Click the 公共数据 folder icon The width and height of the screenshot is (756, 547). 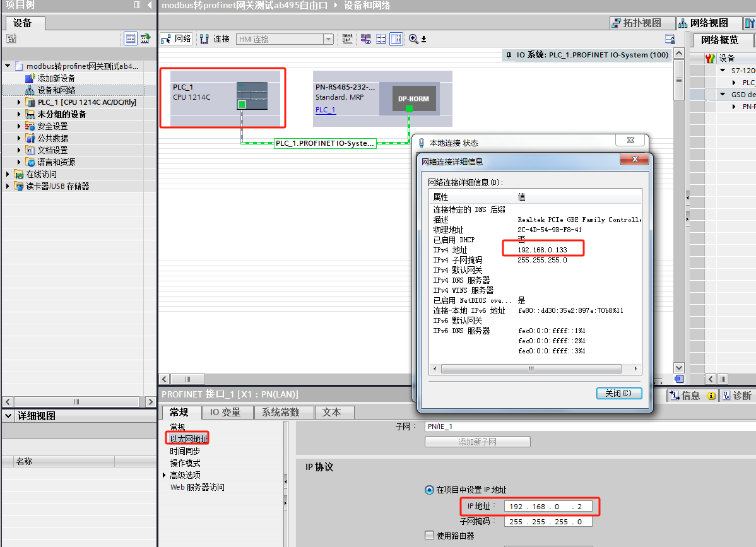30,138
